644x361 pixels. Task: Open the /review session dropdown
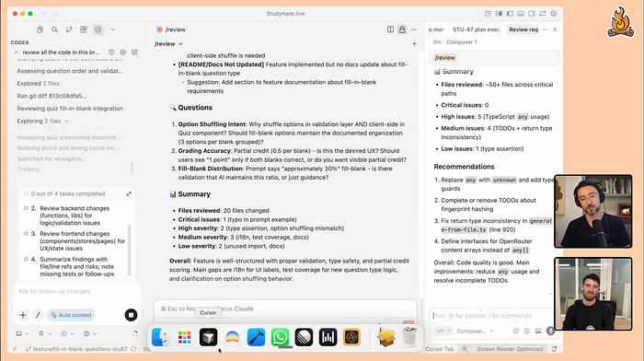click(x=168, y=43)
